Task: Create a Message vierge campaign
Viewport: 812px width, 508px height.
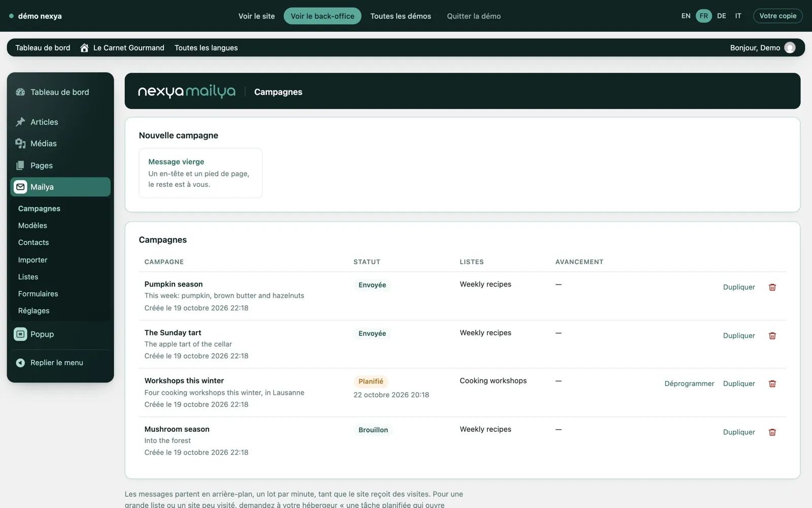Action: (200, 173)
